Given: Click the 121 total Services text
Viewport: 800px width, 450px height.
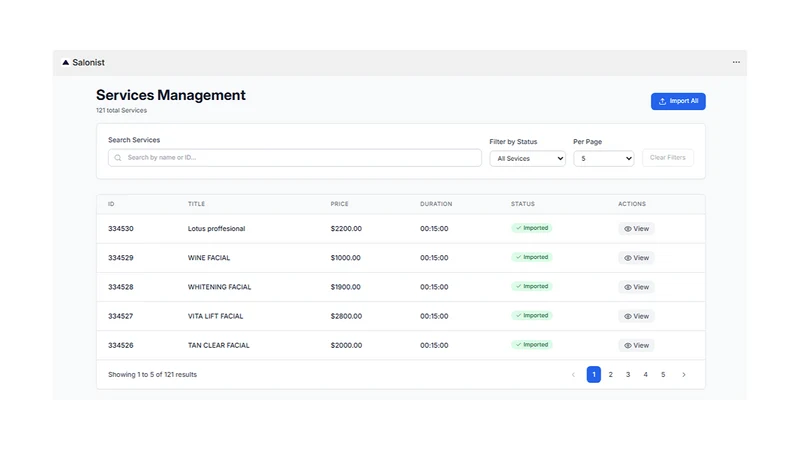Looking at the screenshot, I should click(121, 110).
